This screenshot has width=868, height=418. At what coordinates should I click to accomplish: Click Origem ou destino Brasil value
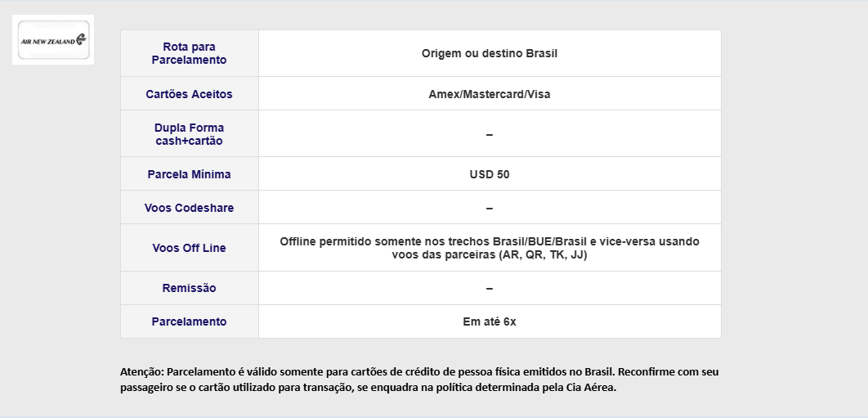pos(490,53)
